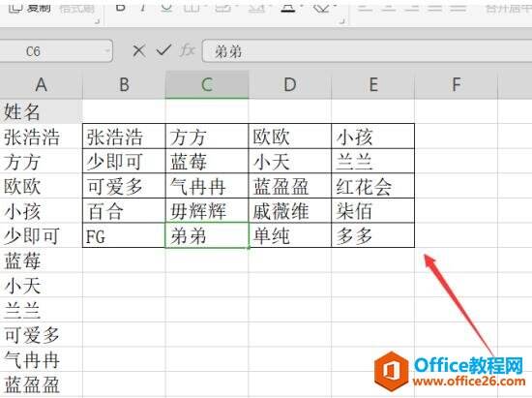The height and width of the screenshot is (398, 532).
Task: Select cell 张浩浩 in column B
Action: tap(124, 137)
